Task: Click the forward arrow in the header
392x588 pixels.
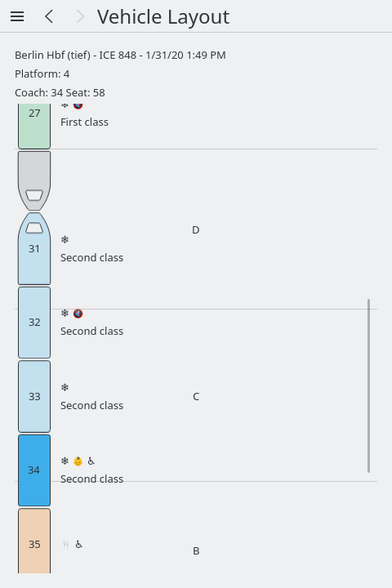Action: (x=80, y=16)
